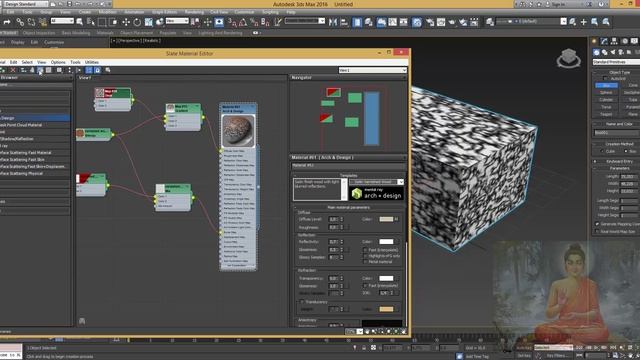640x360 pixels.
Task: Click the Rectangular Selection Region icon
Action: 102,22
